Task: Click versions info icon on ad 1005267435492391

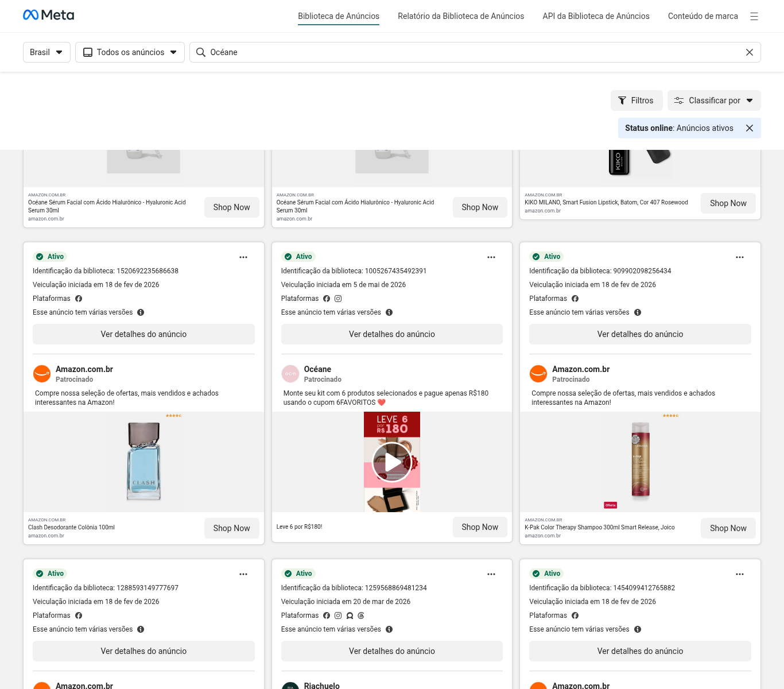Action: [x=389, y=312]
